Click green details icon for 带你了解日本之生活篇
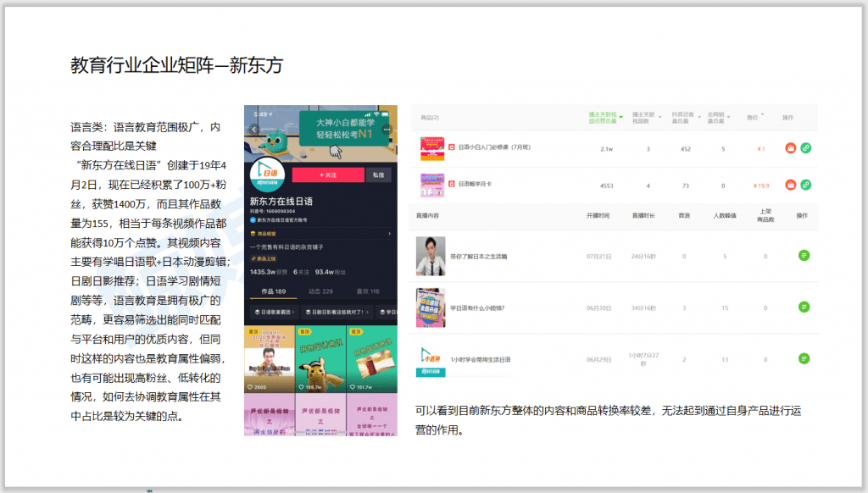Image resolution: width=868 pixels, height=493 pixels. click(x=804, y=256)
